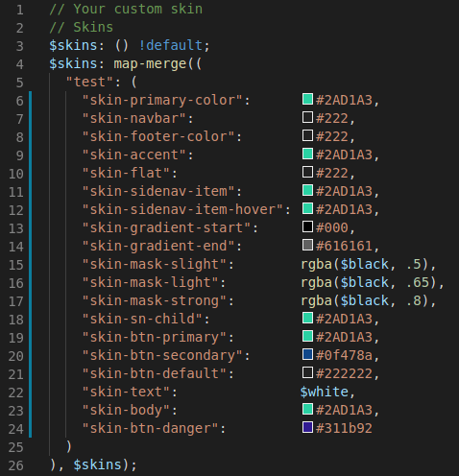This screenshot has width=459, height=476.
Task: Click line number 26 in gutter
Action: click(16, 465)
